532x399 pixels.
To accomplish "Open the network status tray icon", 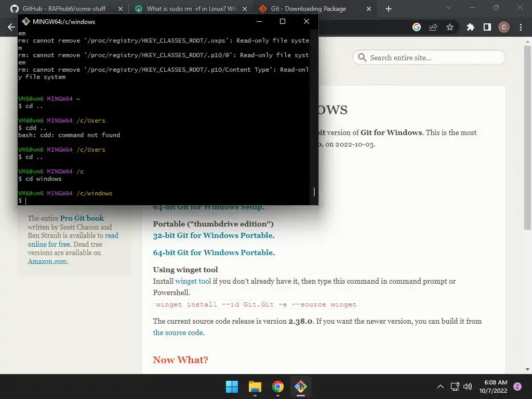I will [x=455, y=387].
